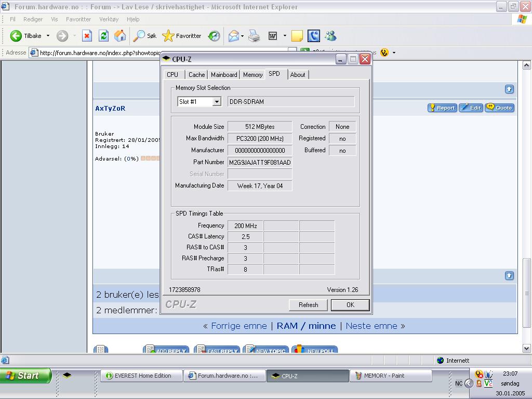
Task: Open dropdown arrow next to Tilbake
Action: click(48, 36)
